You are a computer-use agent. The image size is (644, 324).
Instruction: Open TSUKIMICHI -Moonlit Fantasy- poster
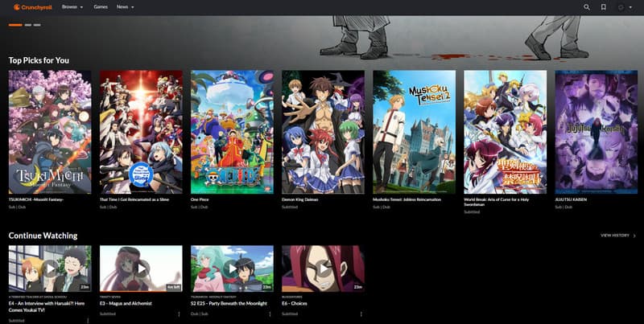coord(50,132)
